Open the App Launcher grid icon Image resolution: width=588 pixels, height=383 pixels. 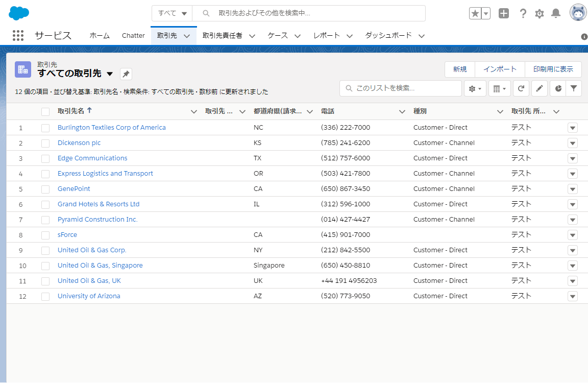point(18,35)
